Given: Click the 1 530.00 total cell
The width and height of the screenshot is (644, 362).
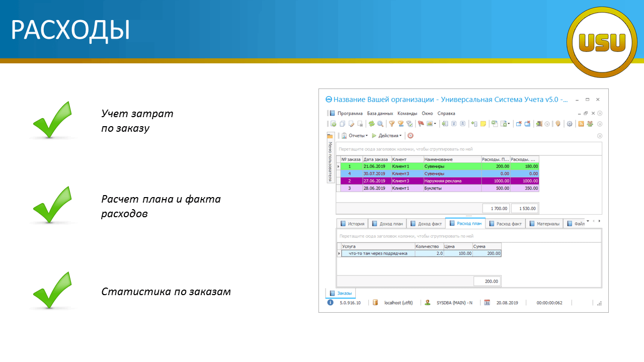Looking at the screenshot, I should coord(525,208).
